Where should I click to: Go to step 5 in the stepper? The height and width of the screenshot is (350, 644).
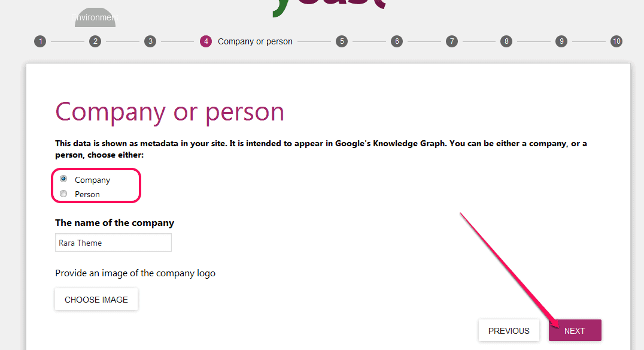coord(341,41)
